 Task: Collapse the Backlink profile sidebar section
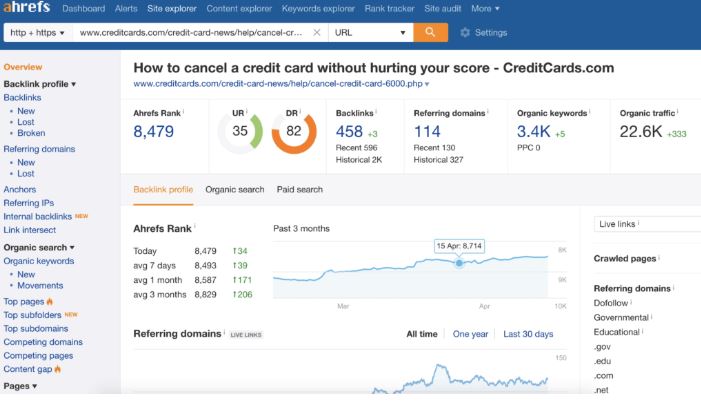point(39,84)
